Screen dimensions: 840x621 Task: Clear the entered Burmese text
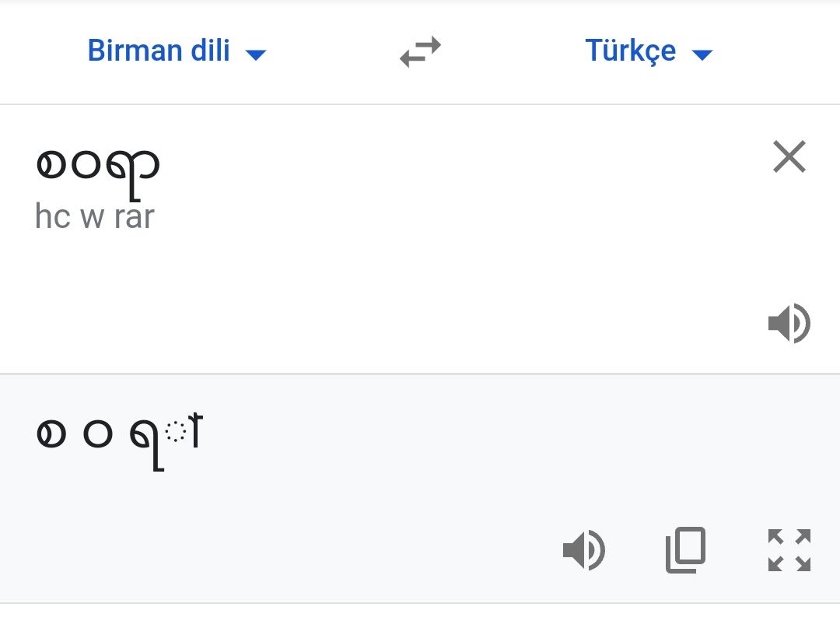pos(789,157)
